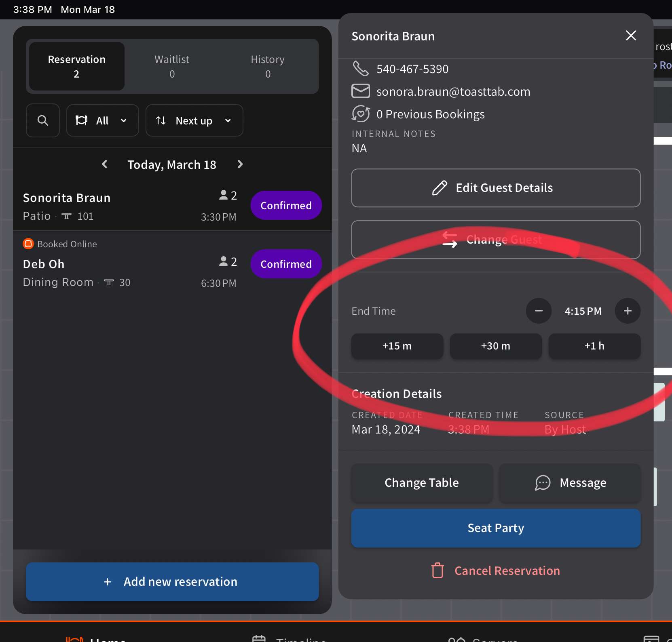This screenshot has width=672, height=642.
Task: Select created date Mar 18, 2024
Action: 386,429
